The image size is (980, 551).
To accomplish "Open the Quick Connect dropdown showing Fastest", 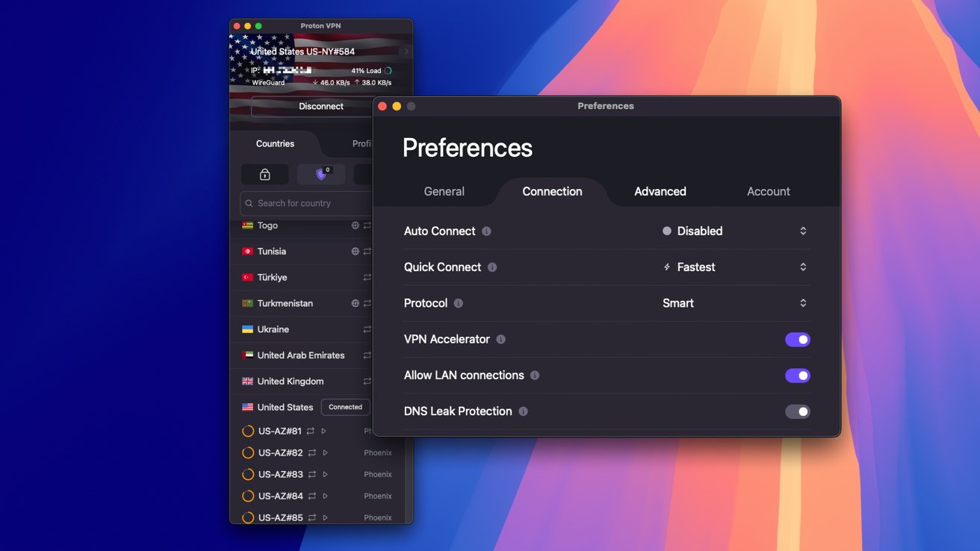I will [x=735, y=267].
